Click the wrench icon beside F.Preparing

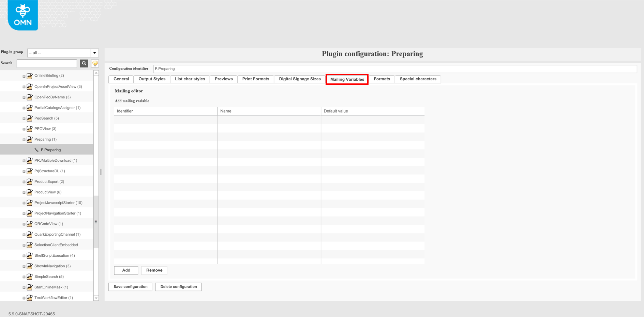[36, 149]
